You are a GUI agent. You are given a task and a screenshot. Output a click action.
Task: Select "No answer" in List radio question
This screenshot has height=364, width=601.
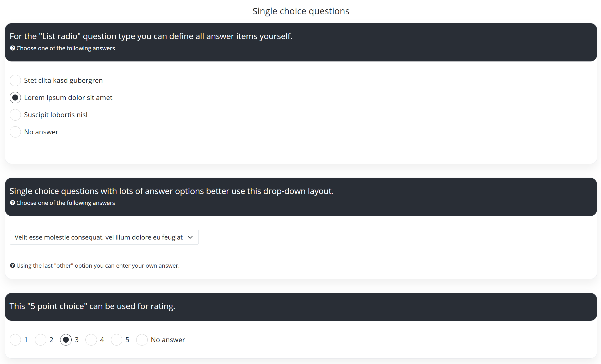[x=15, y=132]
